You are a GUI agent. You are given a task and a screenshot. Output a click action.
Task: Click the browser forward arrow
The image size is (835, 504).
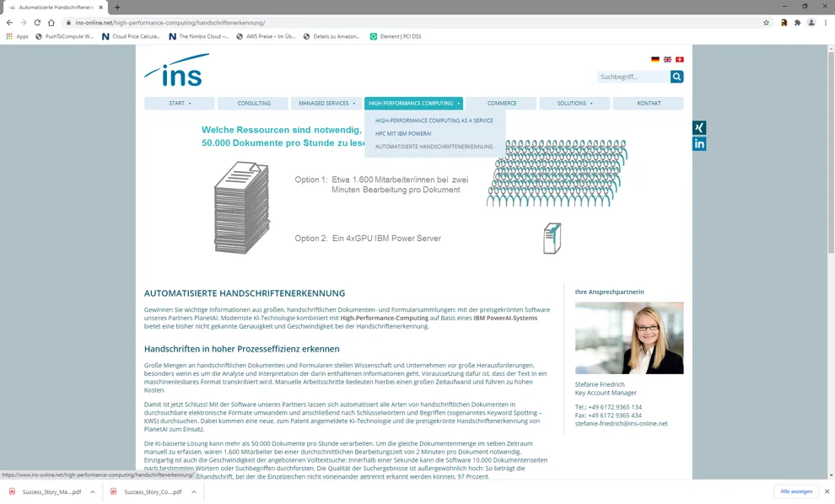24,23
